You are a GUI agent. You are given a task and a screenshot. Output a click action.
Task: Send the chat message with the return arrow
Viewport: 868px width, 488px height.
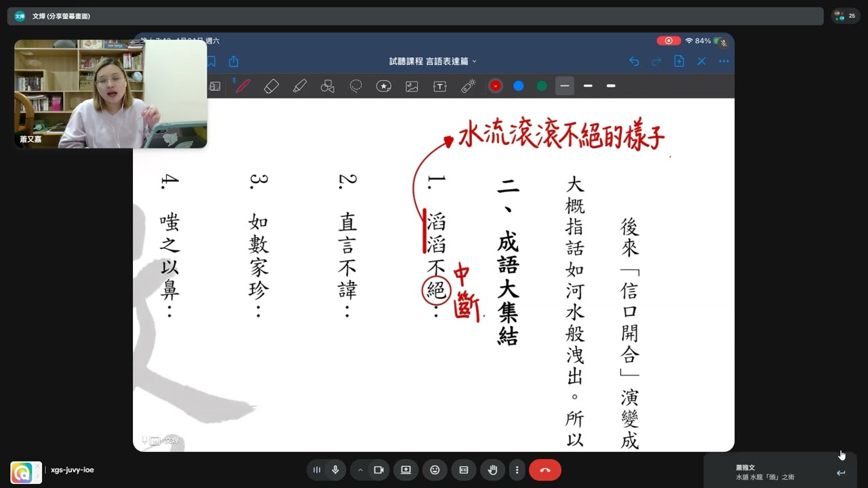click(841, 473)
